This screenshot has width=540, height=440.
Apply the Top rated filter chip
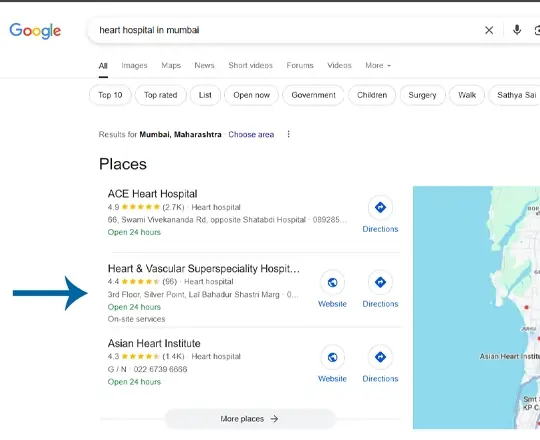160,95
